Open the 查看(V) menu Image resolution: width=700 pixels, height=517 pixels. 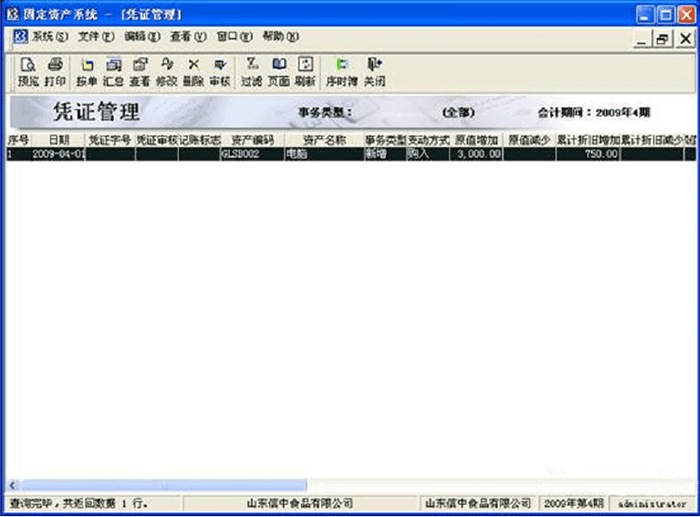[x=188, y=37]
